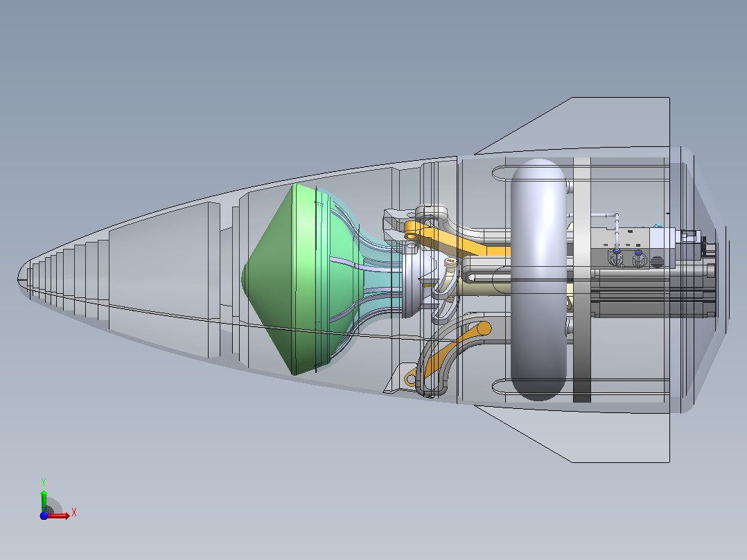Viewport: 747px width, 560px height.
Task: Select the upper orange linkage arm
Action: [x=457, y=240]
